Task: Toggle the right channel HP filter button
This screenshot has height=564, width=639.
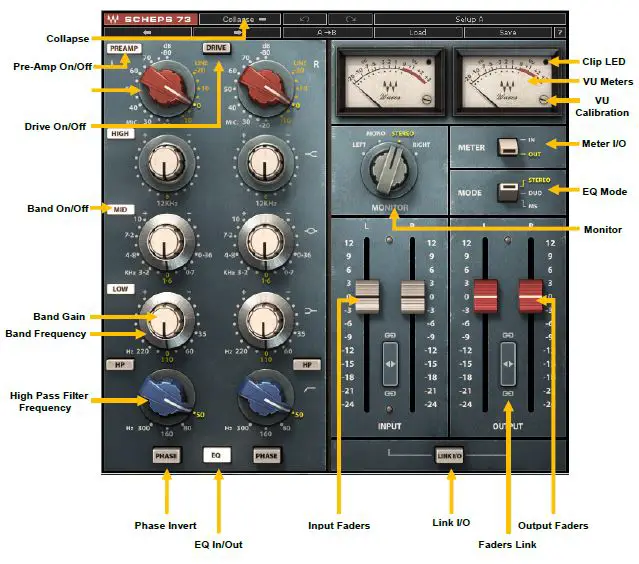Action: pos(307,364)
